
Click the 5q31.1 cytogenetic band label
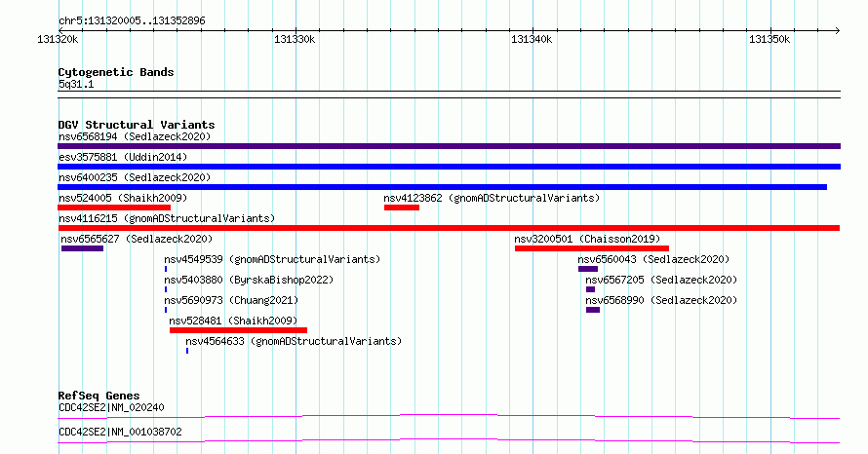[x=76, y=84]
